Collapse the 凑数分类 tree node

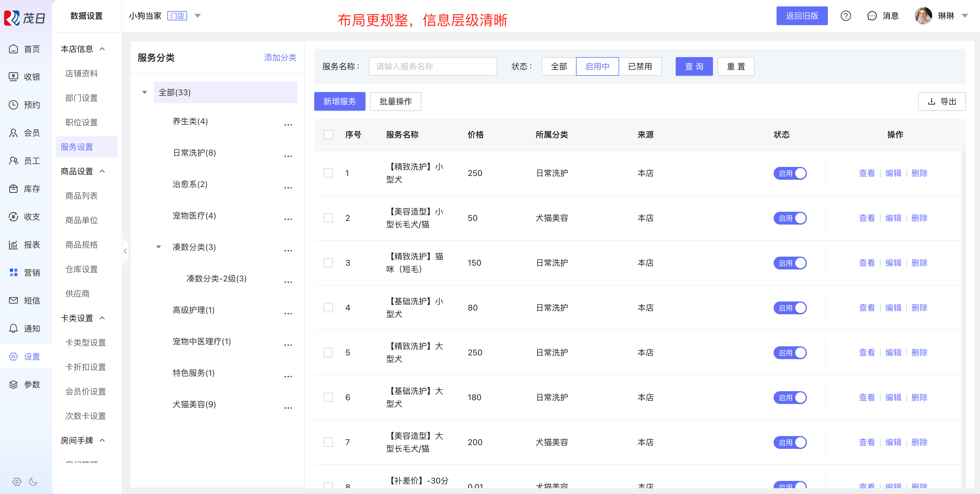coord(159,247)
